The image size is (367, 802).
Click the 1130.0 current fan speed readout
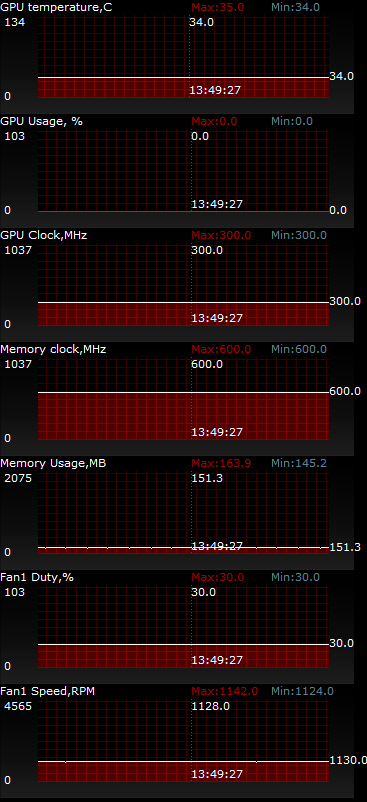(348, 761)
